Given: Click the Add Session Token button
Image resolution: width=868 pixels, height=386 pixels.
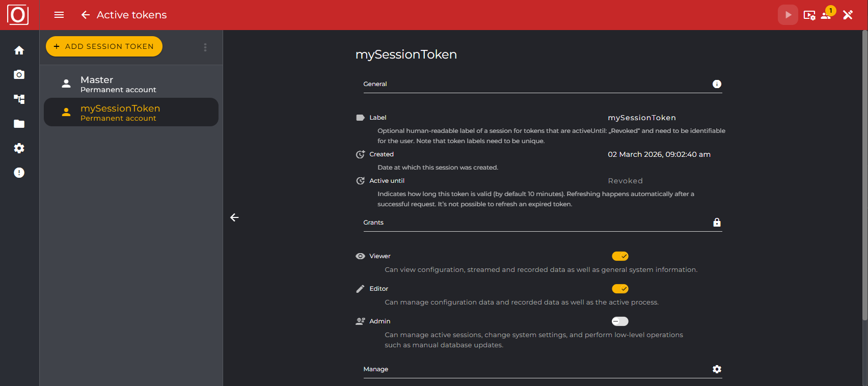Looking at the screenshot, I should click(x=104, y=46).
